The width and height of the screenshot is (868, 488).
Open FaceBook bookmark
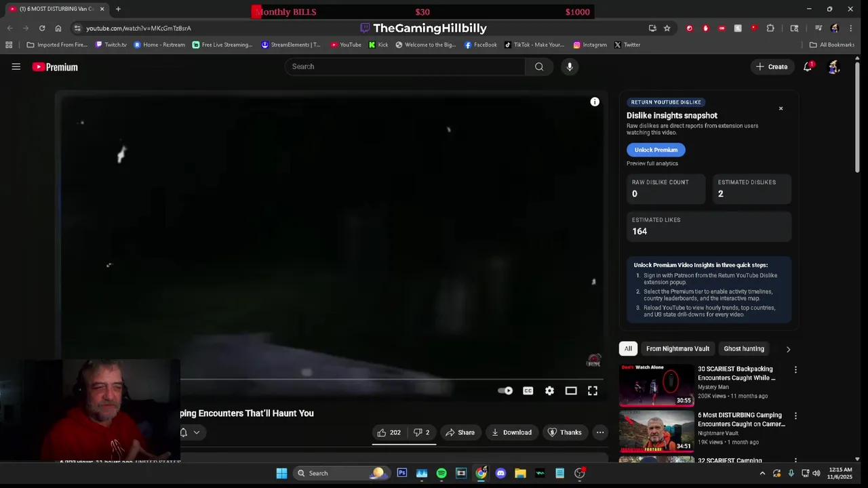(481, 45)
